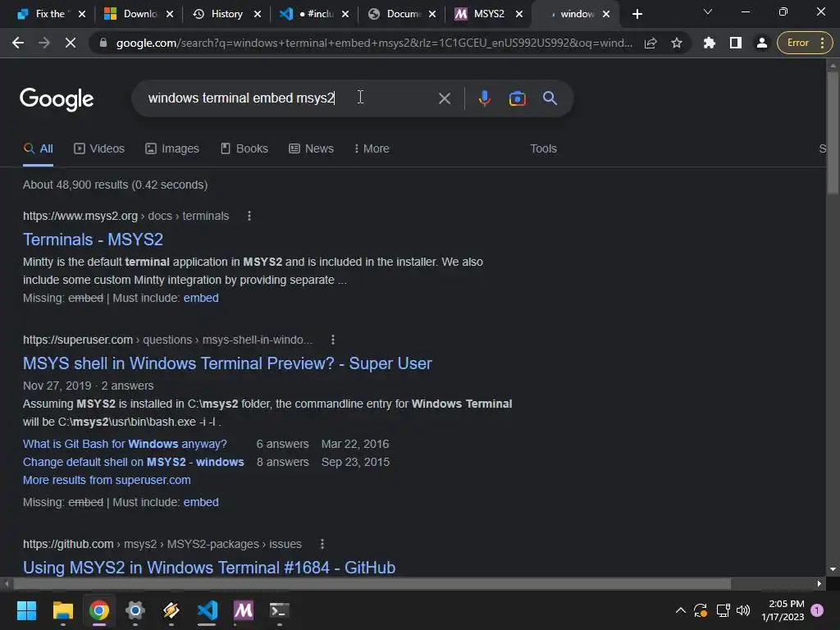
Task: Open volume control in system tray
Action: [x=743, y=610]
